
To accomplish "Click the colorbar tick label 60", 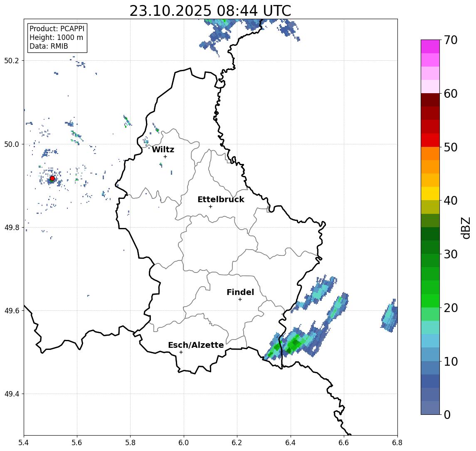I will [x=451, y=94].
